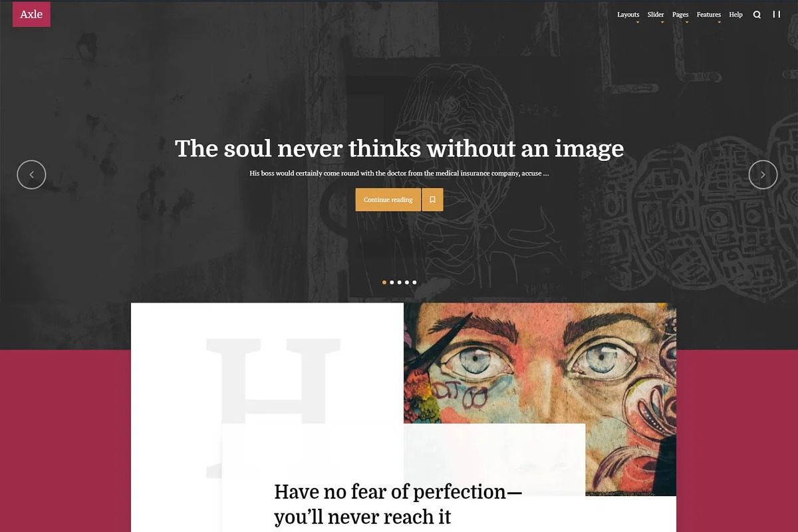Open 'Have no fear of perfection' post title
798x532 pixels.
click(x=398, y=504)
